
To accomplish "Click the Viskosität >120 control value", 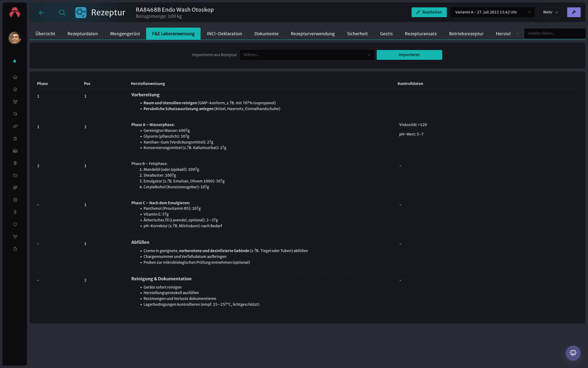I will [x=413, y=125].
